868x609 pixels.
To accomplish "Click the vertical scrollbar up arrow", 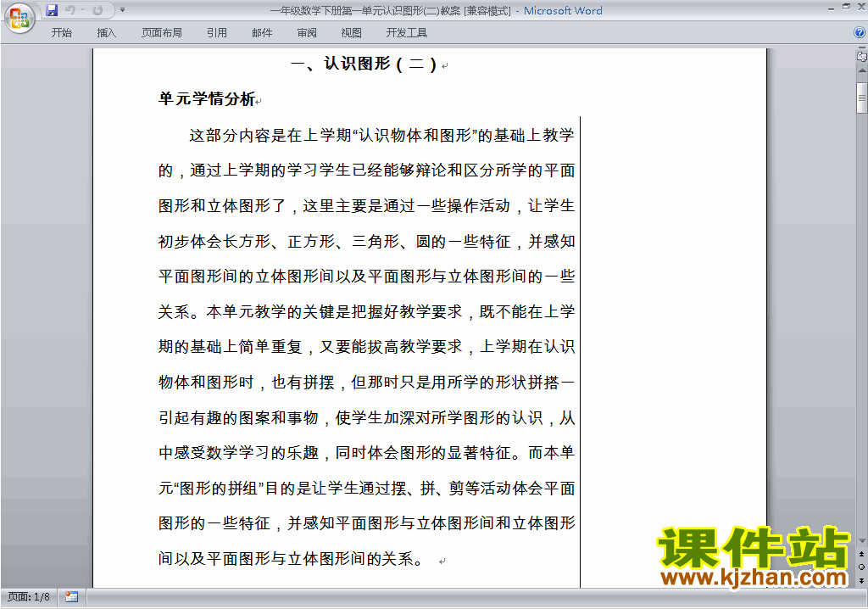I will (x=862, y=70).
